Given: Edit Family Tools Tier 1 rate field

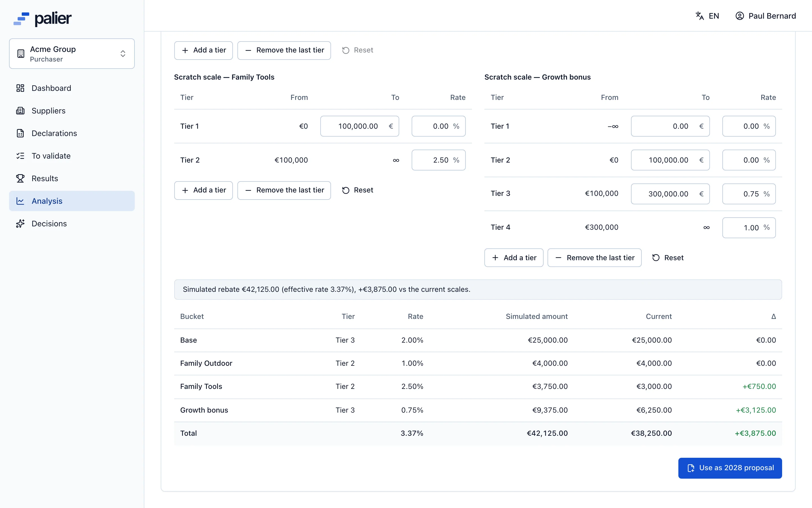Looking at the screenshot, I should click(x=438, y=126).
